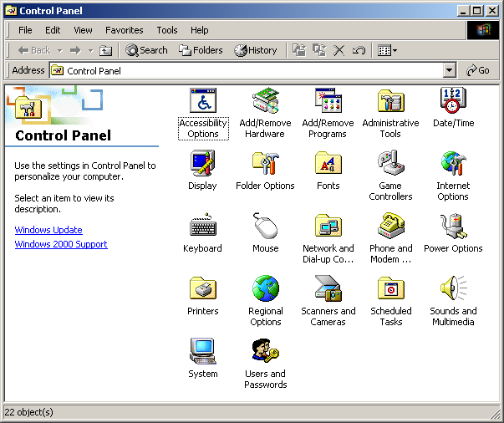
Task: Open Internet Options icon
Action: point(453,163)
